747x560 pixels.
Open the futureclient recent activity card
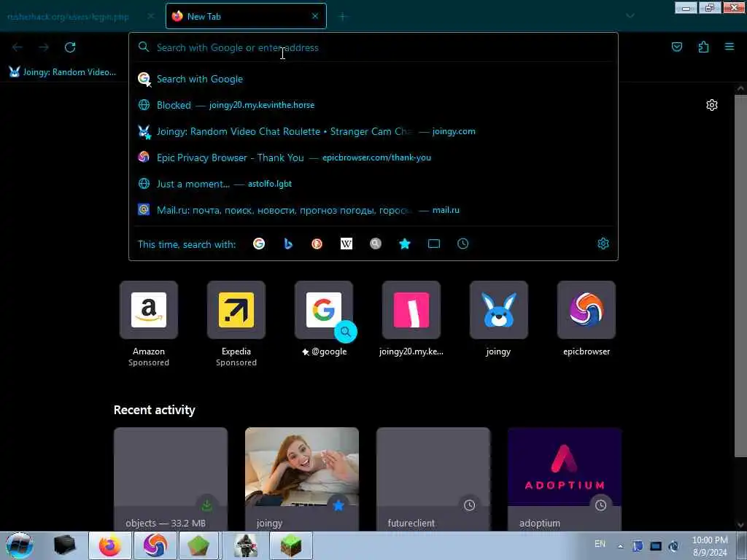click(433, 479)
